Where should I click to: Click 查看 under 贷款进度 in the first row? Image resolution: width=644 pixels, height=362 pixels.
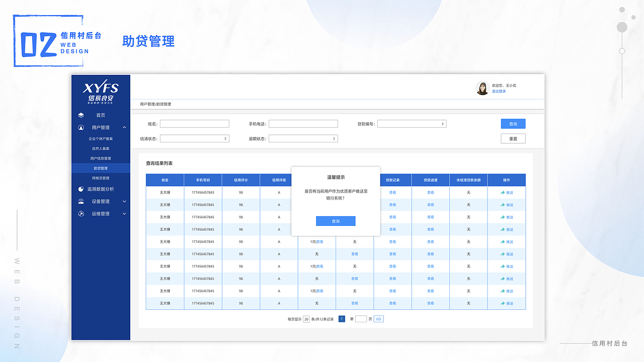point(430,193)
